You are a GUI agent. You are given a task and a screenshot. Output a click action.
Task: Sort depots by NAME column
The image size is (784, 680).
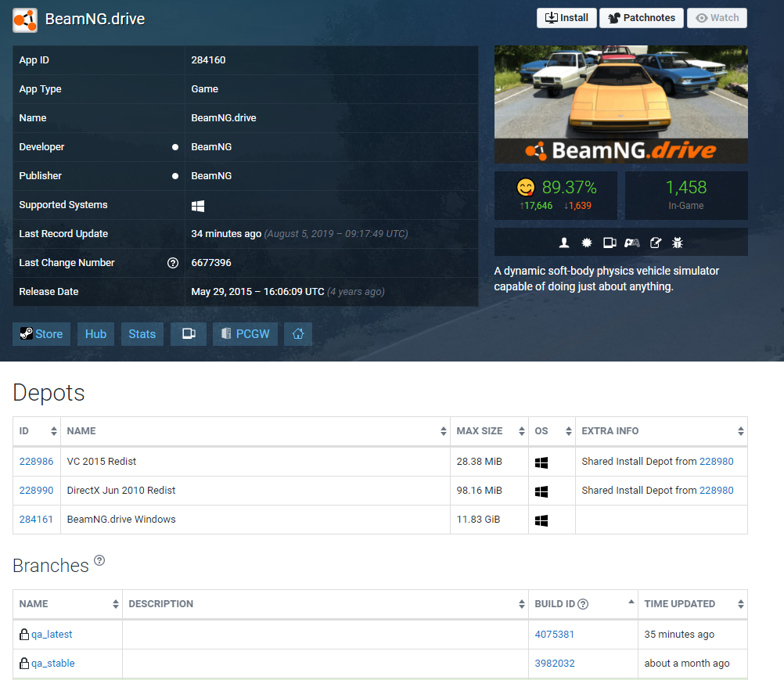[x=256, y=431]
